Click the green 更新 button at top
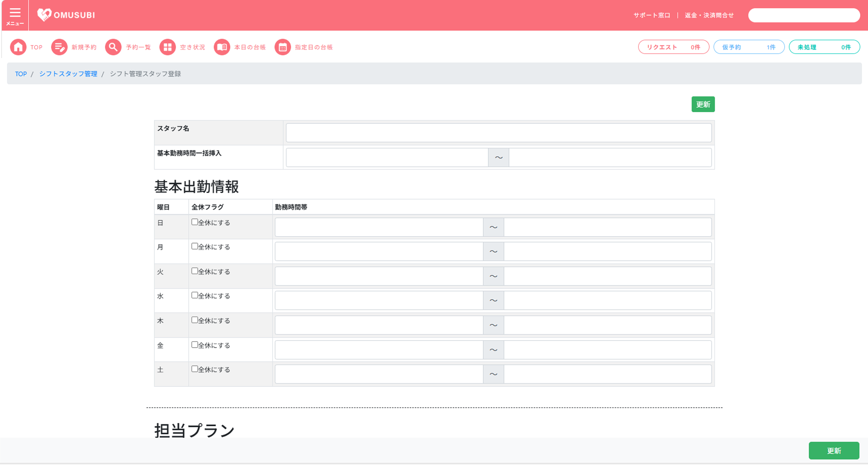Screen dimensions: 868x465 click(x=703, y=104)
